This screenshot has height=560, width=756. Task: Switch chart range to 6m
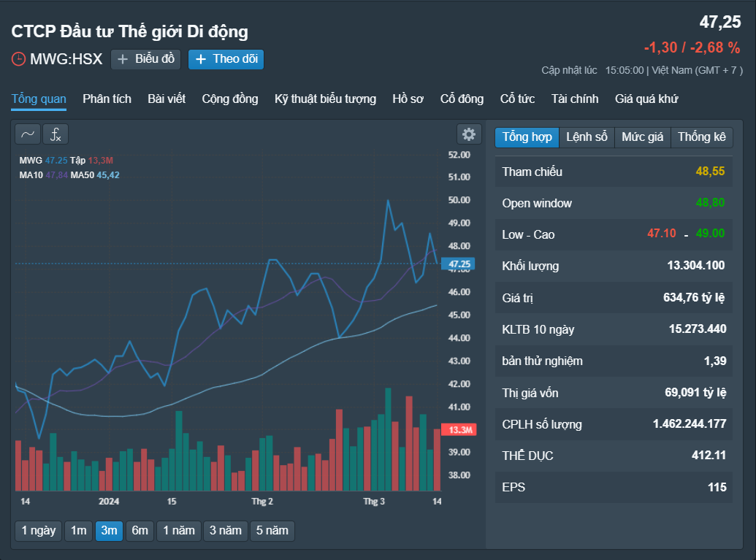click(x=140, y=531)
